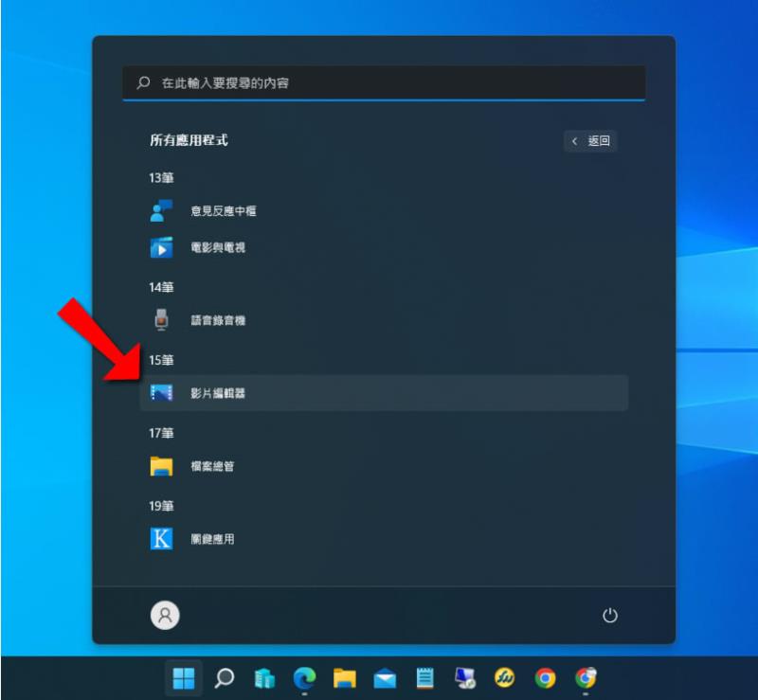Click the search magnifier icon in search box
Image resolution: width=758 pixels, height=700 pixels.
pos(143,82)
